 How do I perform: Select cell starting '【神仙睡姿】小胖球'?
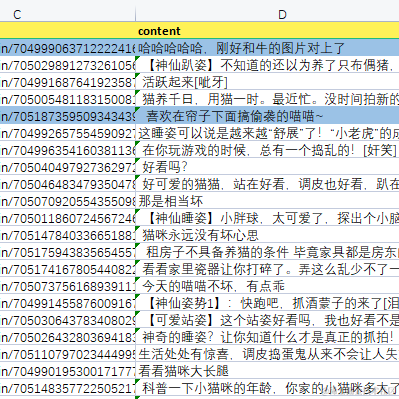tap(267, 218)
